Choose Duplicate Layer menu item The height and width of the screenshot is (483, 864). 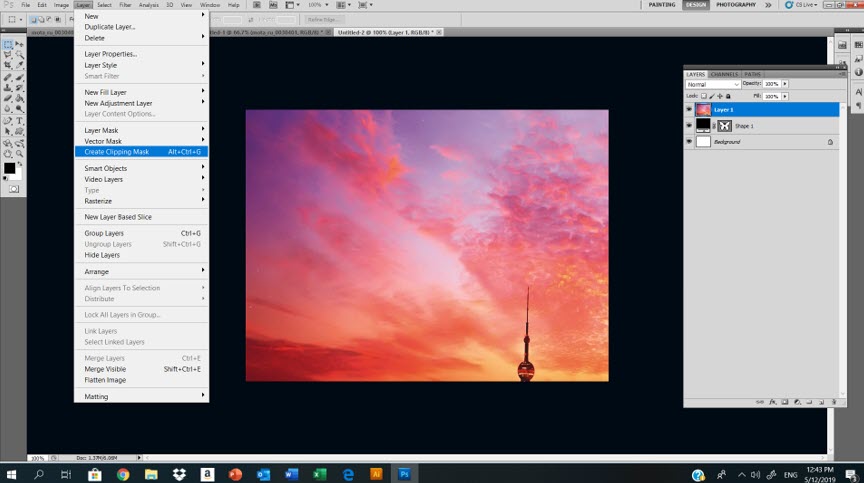tap(142, 27)
